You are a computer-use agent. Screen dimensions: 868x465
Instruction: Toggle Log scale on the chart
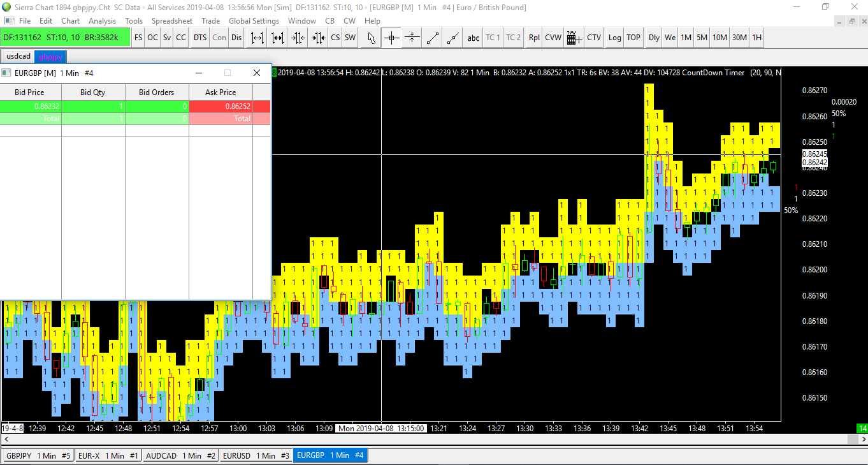[614, 38]
